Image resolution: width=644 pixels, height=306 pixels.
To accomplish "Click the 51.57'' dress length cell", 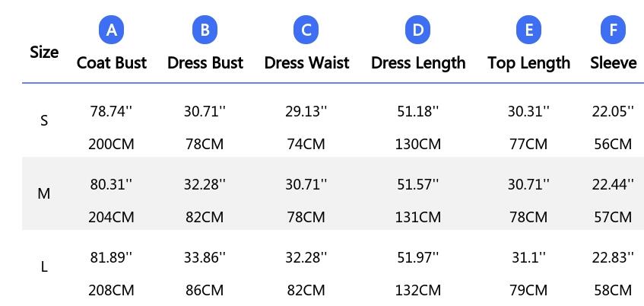I will (x=418, y=184).
